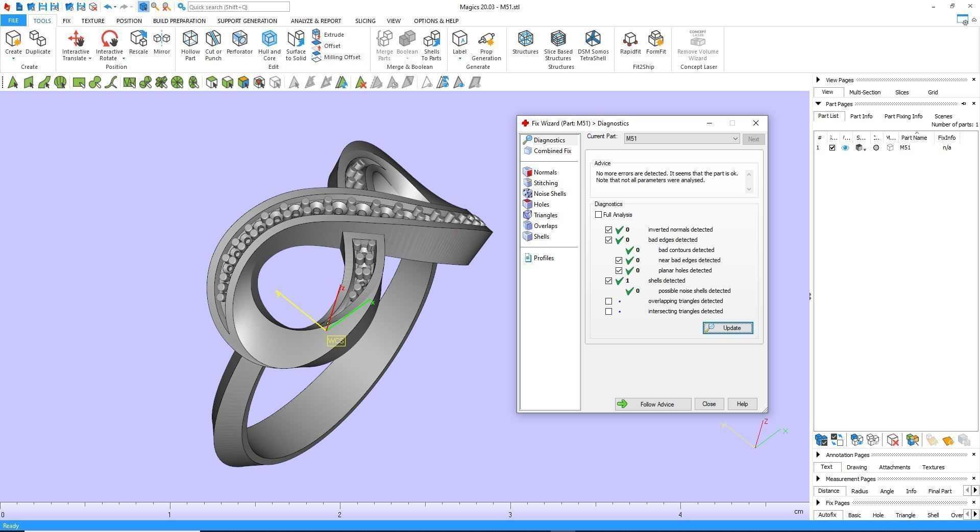
Task: Open the Structures tool
Action: point(525,42)
